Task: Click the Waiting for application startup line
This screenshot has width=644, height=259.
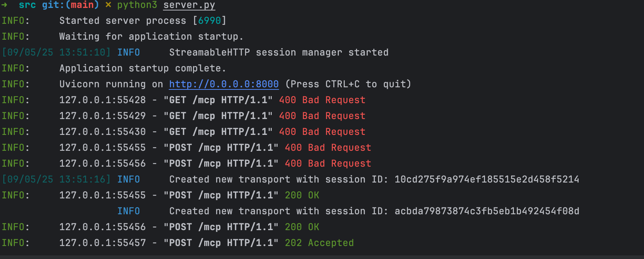Action: (123, 36)
